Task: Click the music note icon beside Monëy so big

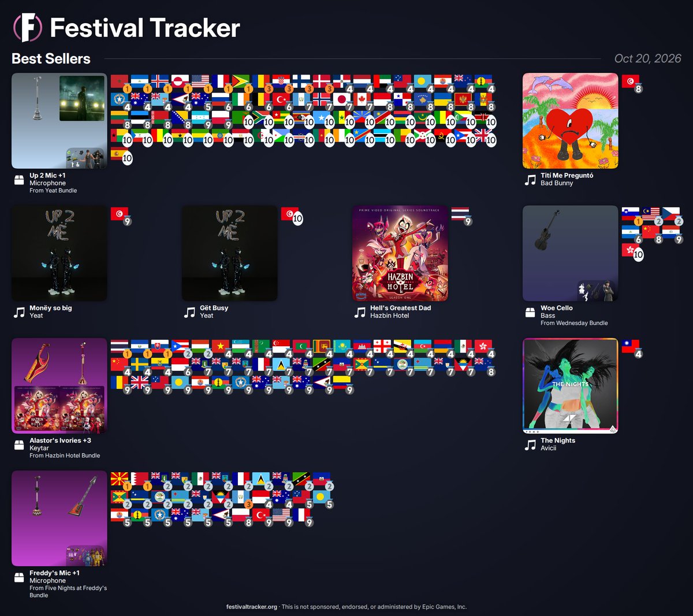Action: 19,313
